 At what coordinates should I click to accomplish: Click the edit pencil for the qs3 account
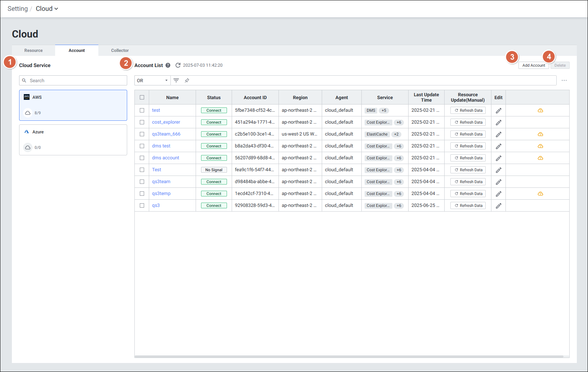(x=498, y=206)
